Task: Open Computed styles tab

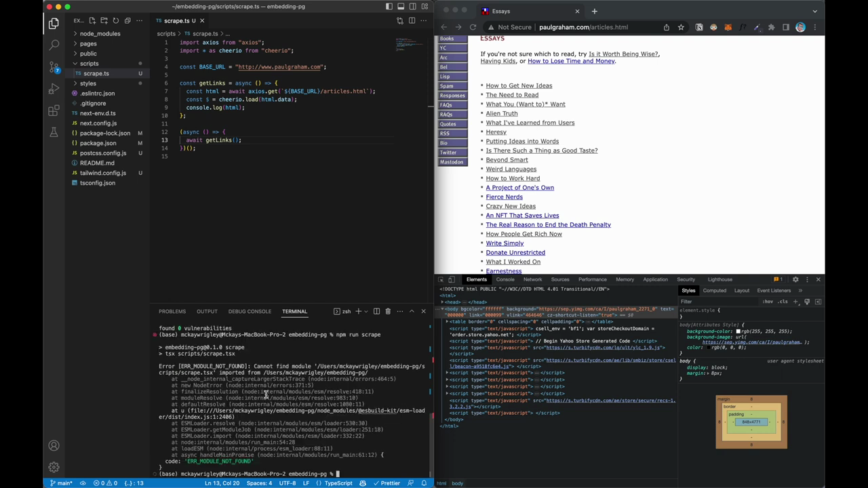Action: click(714, 290)
